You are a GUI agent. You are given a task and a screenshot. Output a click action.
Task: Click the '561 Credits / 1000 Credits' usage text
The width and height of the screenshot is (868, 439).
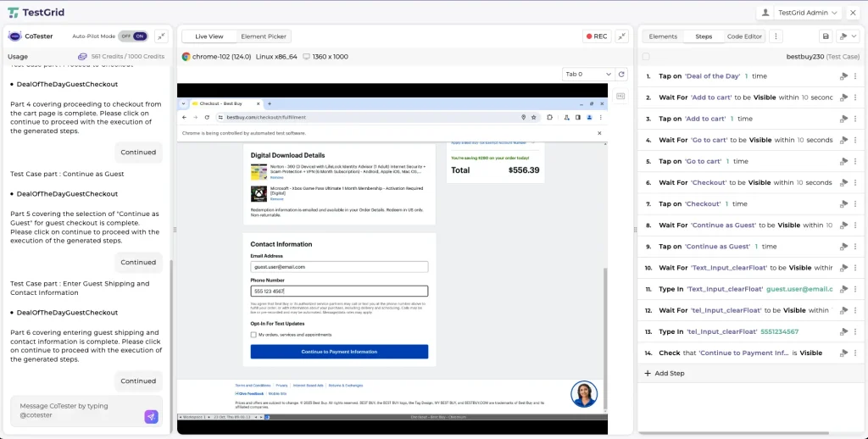127,57
